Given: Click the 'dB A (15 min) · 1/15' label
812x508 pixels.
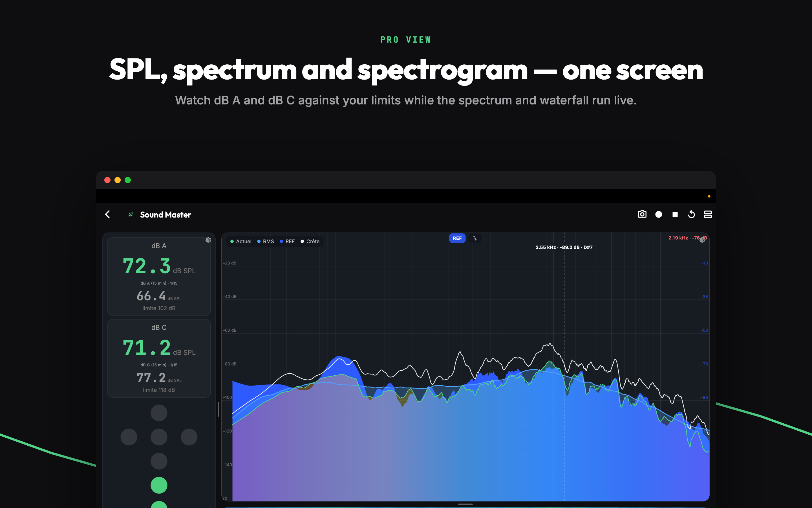Looking at the screenshot, I should tap(159, 283).
